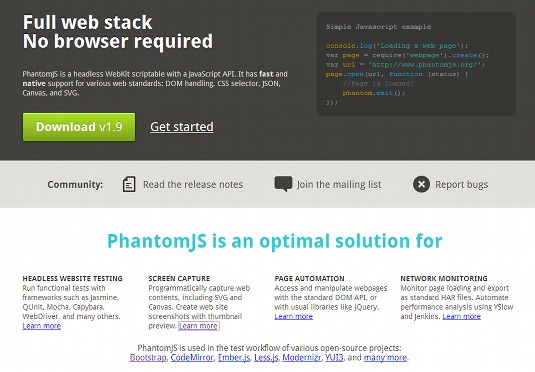
Task: Click the mailing list speech bubble icon
Action: pyautogui.click(x=283, y=184)
